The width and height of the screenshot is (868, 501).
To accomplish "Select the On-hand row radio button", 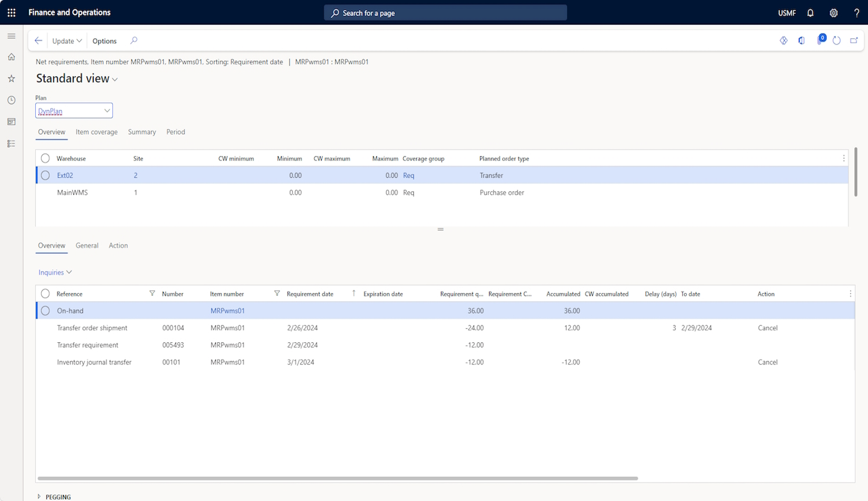I will [x=45, y=311].
